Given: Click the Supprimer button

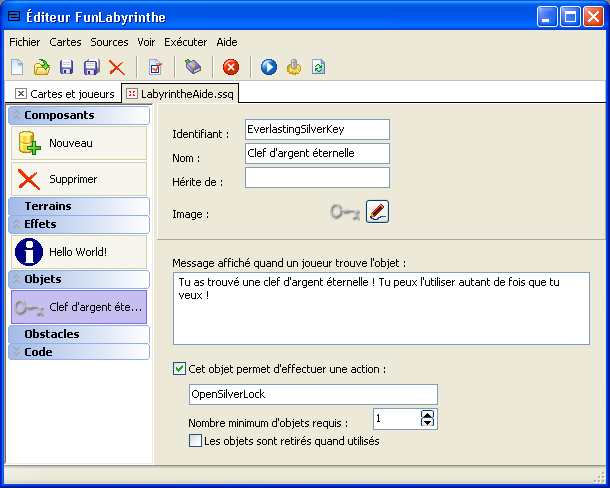Looking at the screenshot, I should click(x=78, y=180).
